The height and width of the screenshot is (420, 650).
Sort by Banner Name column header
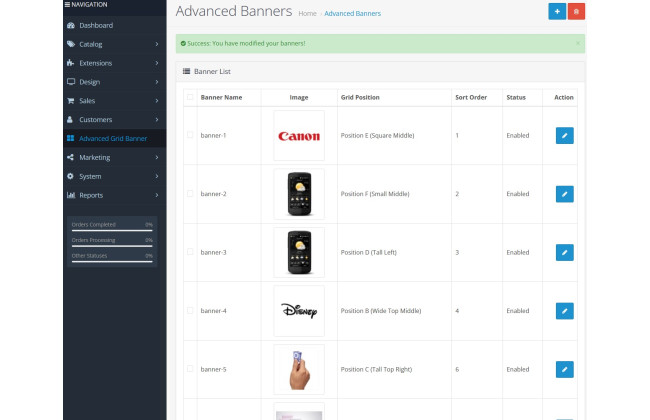point(221,97)
